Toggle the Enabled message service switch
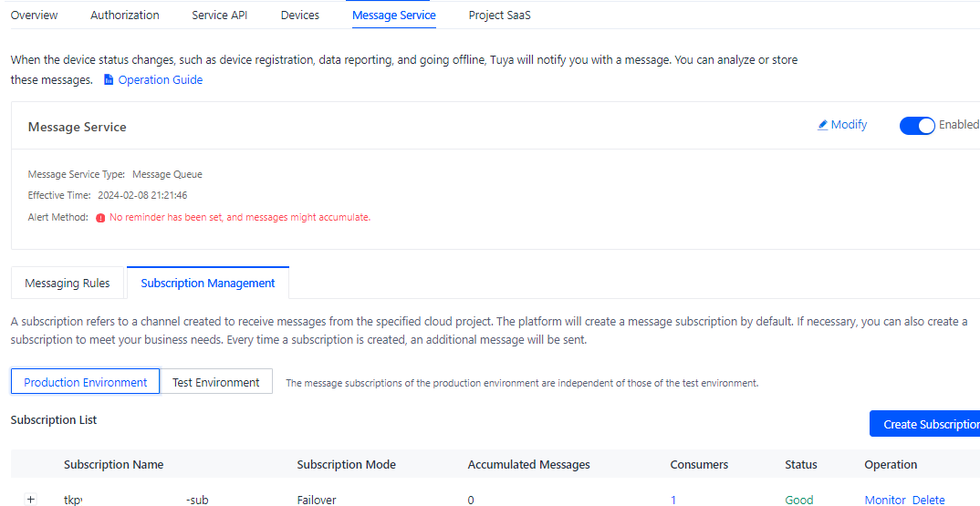 917,126
